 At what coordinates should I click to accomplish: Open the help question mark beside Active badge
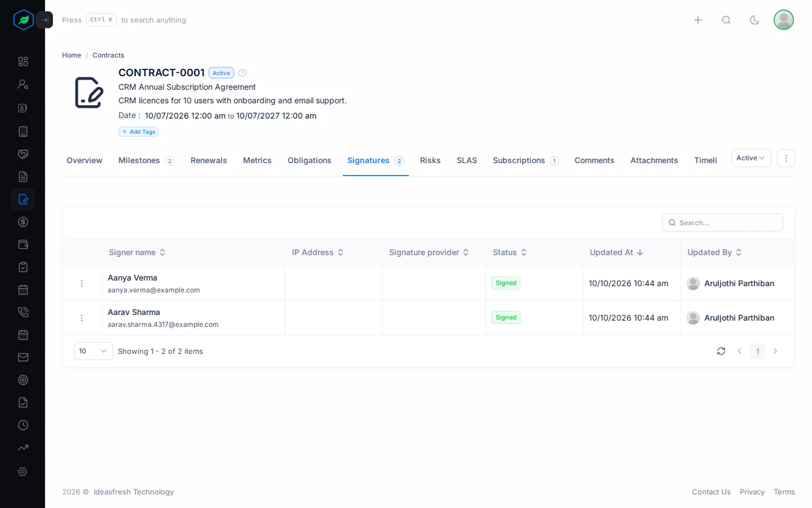tap(242, 73)
